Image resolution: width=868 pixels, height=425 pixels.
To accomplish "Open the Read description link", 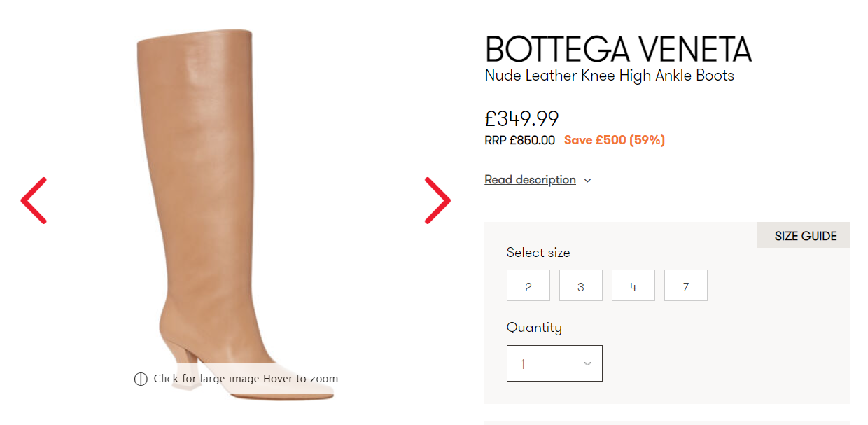I will click(x=530, y=180).
